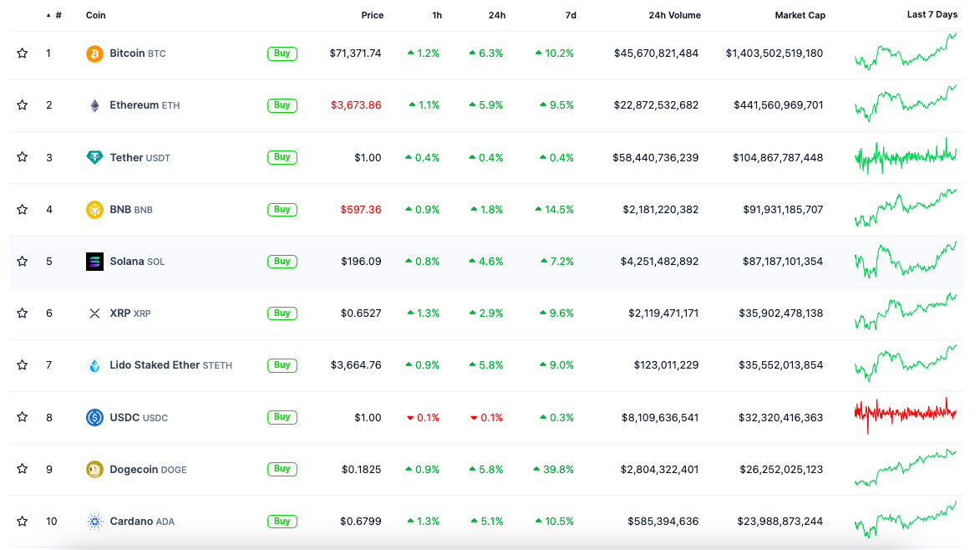This screenshot has height=550, width=980.
Task: Click Buy for Lido Staked Ether
Action: pyautogui.click(x=282, y=365)
